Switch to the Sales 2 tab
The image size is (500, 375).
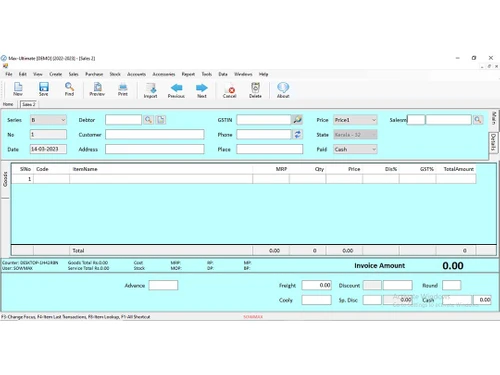click(29, 104)
